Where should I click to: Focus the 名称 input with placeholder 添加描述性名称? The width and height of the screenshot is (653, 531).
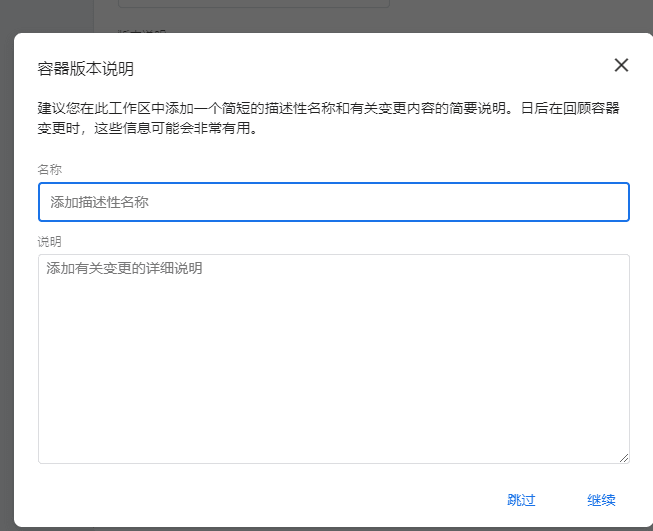tap(334, 202)
